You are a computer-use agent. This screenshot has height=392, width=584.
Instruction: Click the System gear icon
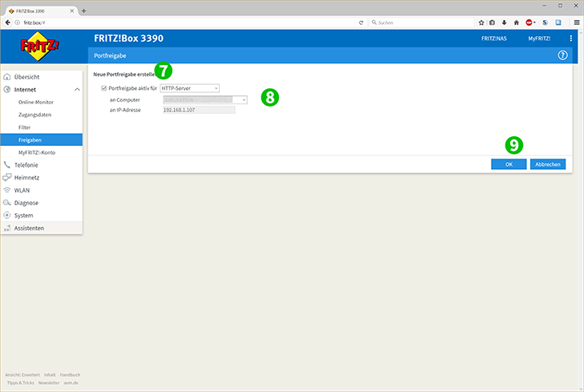click(x=6, y=215)
